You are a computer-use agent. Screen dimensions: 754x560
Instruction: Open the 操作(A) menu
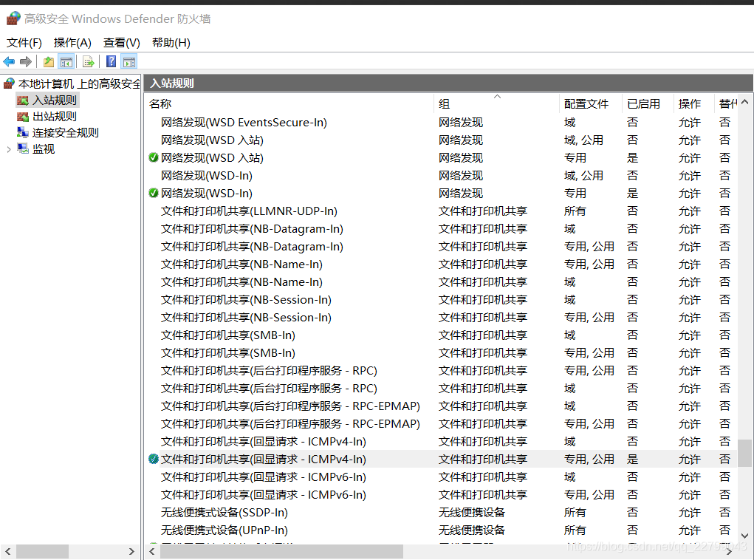[72, 43]
